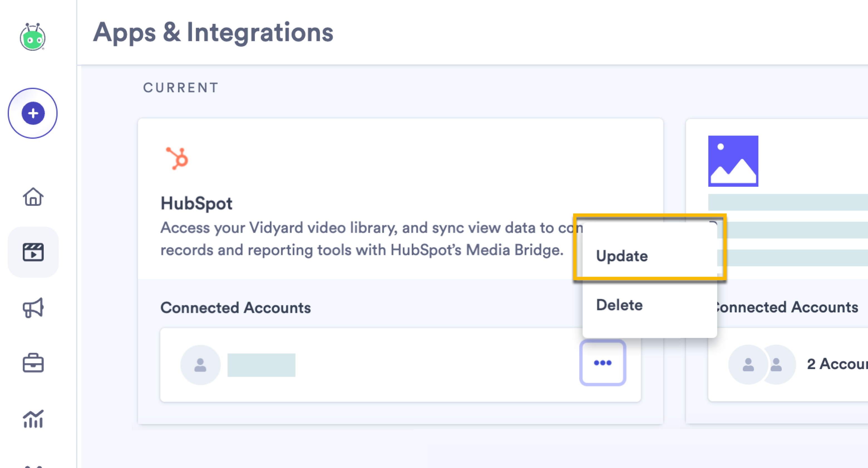Click the CURRENT section label
868x468 pixels.
181,88
